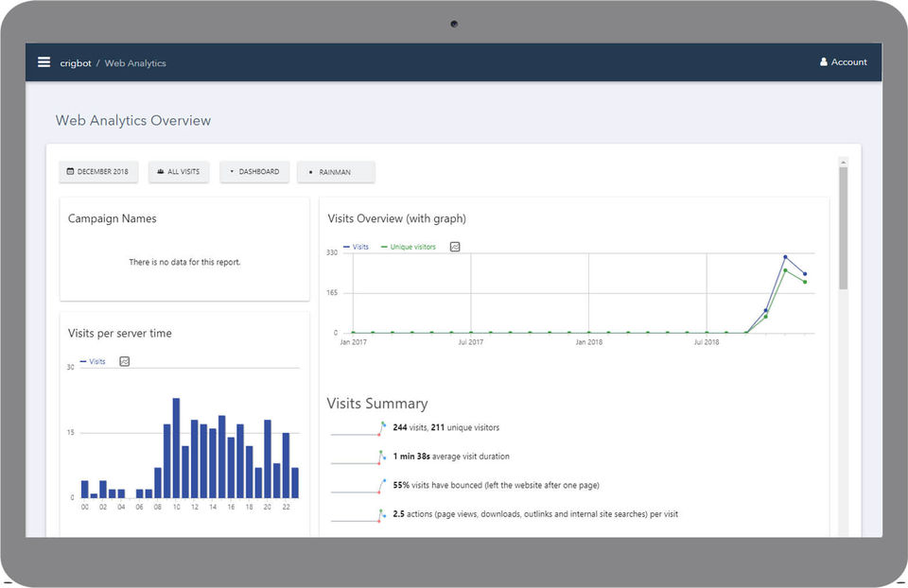Image resolution: width=908 pixels, height=588 pixels.
Task: Click the '330' y-axis label
Action: (x=332, y=252)
